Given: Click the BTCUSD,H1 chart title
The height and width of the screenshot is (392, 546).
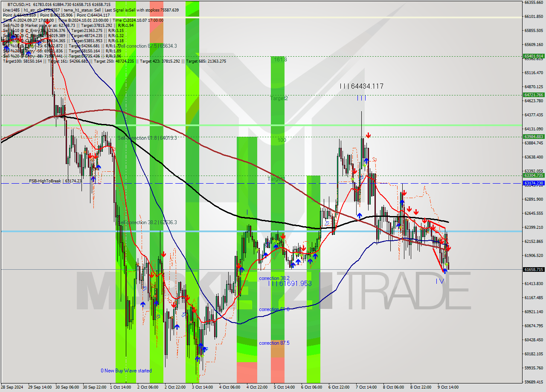Looking at the screenshot, I should [18, 4].
